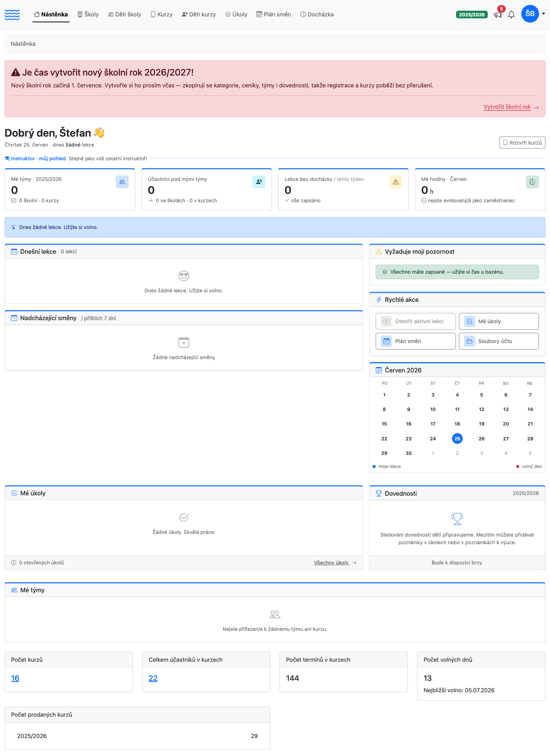Viewport: 550px width, 756px height.
Task: Go to Plán směn in navigation
Action: pyautogui.click(x=274, y=15)
